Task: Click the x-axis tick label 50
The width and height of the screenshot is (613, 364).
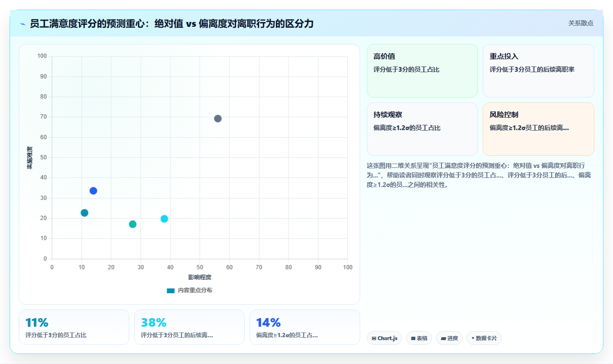Action: pyautogui.click(x=200, y=267)
